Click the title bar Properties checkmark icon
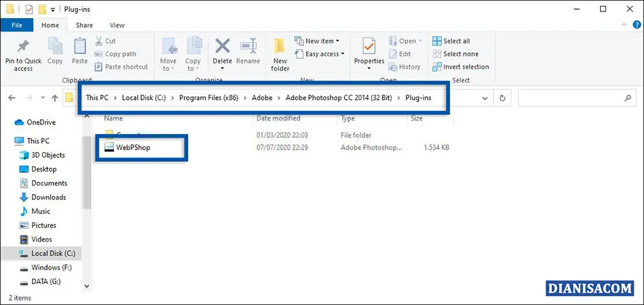Viewport: 644px width, 305px height. point(29,8)
